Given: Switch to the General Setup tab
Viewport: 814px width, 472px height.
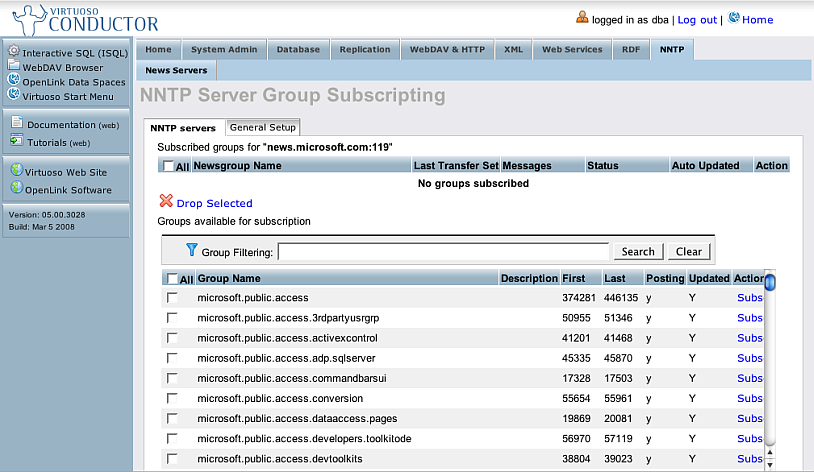Looking at the screenshot, I should (262, 128).
